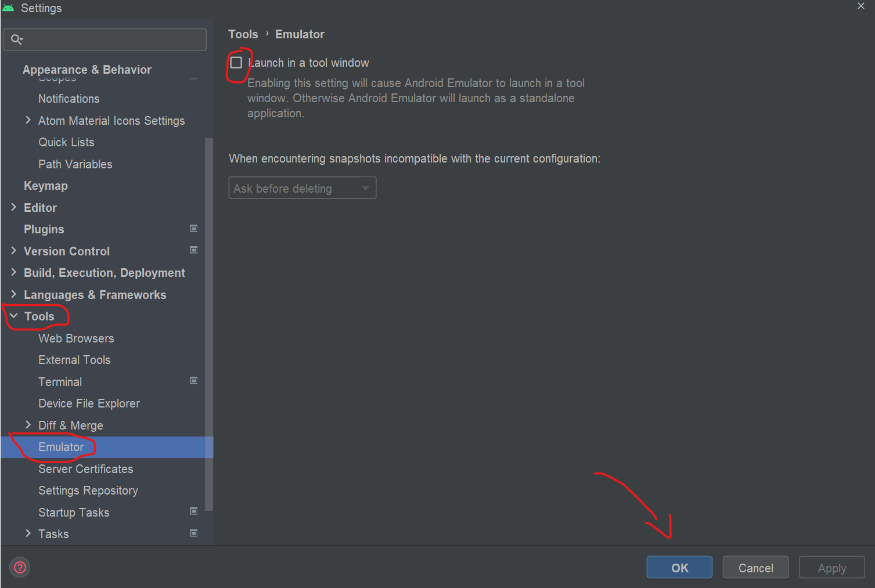Open Quick Lists settings page
The image size is (875, 588).
[x=66, y=142]
